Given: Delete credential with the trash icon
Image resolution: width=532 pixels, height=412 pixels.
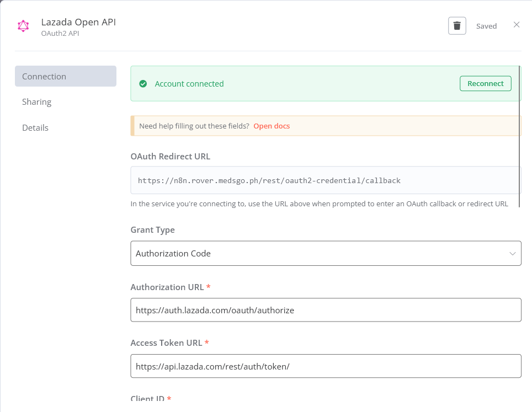Looking at the screenshot, I should (457, 26).
